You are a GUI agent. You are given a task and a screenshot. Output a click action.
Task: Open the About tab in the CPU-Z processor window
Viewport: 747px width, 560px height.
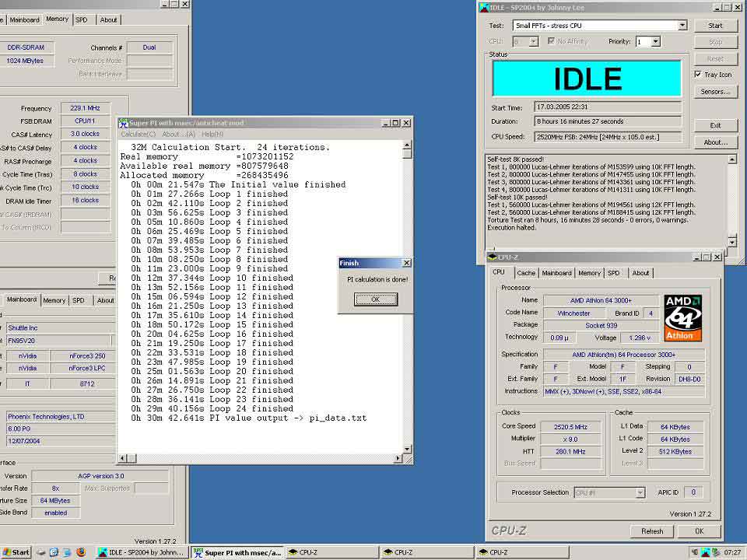[x=640, y=273]
